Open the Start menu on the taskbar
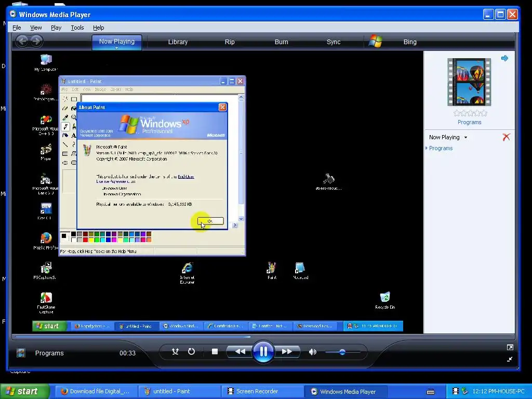 [24, 391]
